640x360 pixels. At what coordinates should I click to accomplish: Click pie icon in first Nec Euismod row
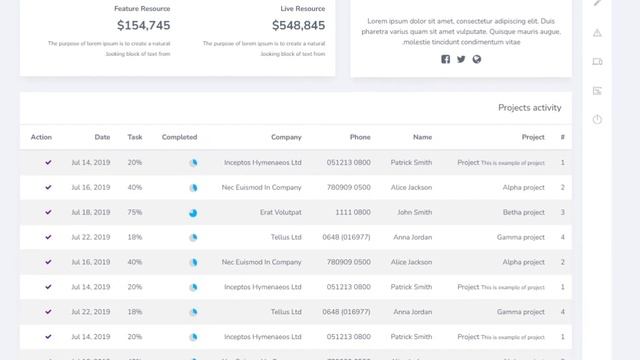(x=193, y=188)
